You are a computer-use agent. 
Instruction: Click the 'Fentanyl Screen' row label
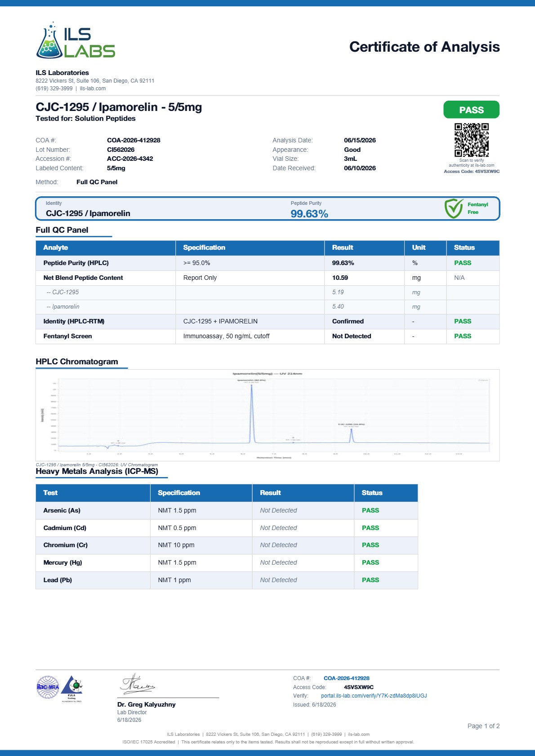pyautogui.click(x=67, y=336)
